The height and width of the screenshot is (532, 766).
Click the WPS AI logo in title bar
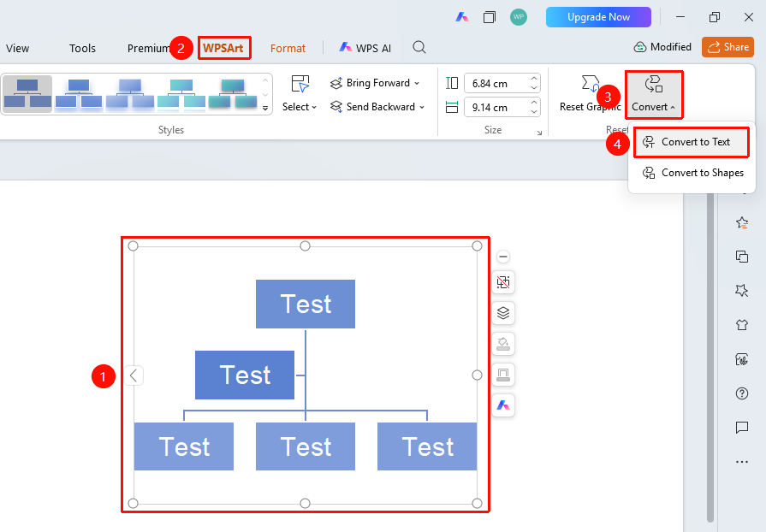pos(461,17)
